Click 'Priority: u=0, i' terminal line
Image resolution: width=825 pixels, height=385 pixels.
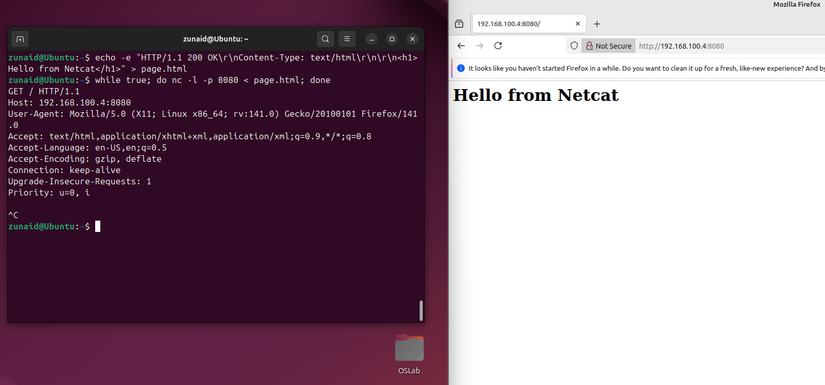[49, 193]
